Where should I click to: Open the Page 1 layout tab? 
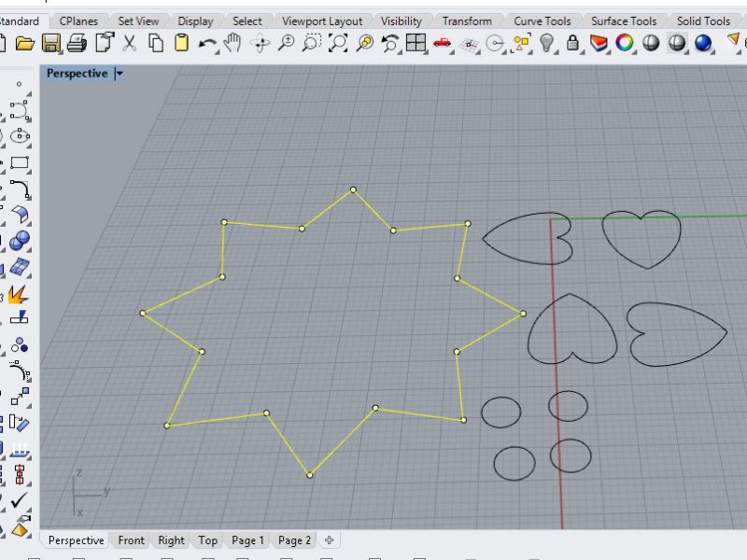coord(247,540)
